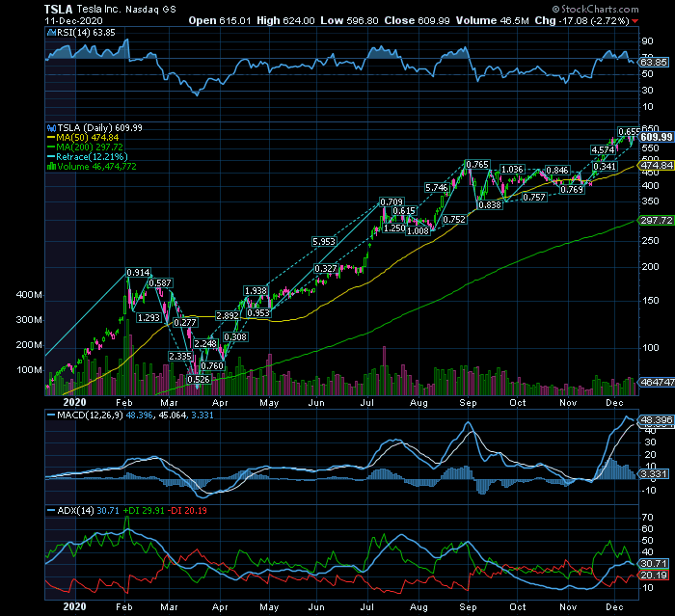Click the 2.892 retracement label
This screenshot has height=616, width=675.
tap(228, 315)
